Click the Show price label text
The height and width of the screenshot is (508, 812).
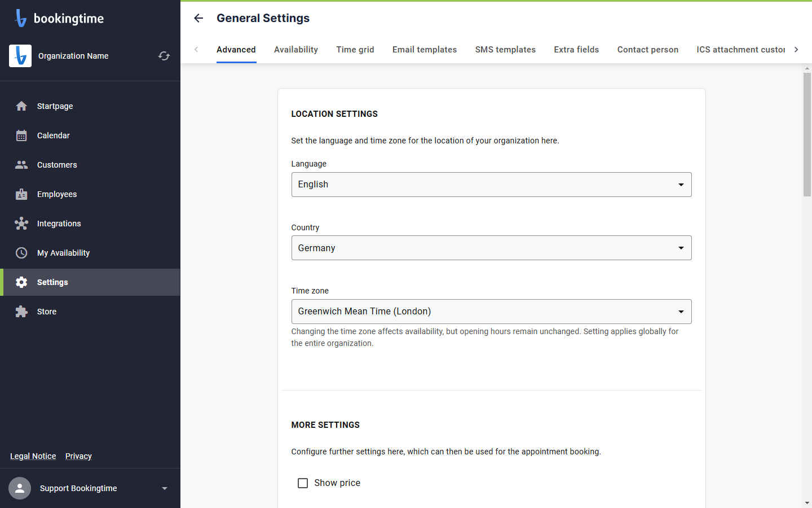337,483
